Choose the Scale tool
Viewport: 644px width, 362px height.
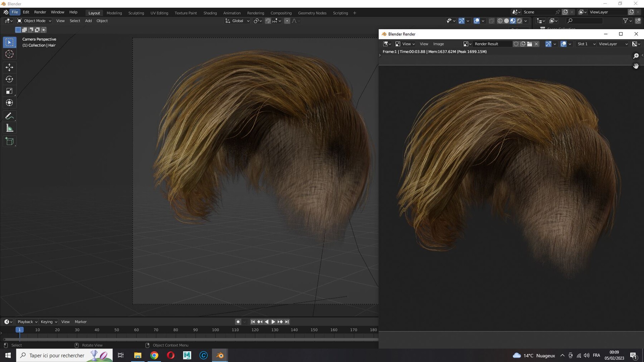pyautogui.click(x=10, y=91)
